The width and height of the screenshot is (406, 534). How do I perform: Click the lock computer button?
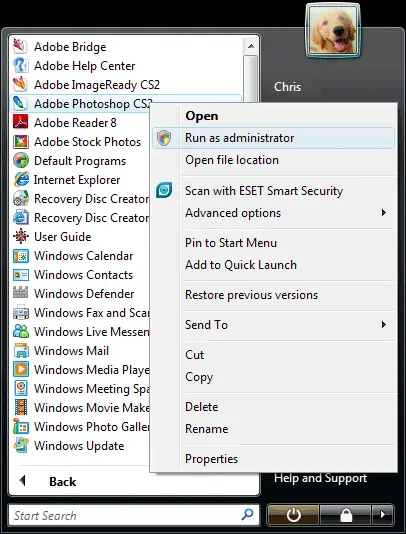pos(345,515)
